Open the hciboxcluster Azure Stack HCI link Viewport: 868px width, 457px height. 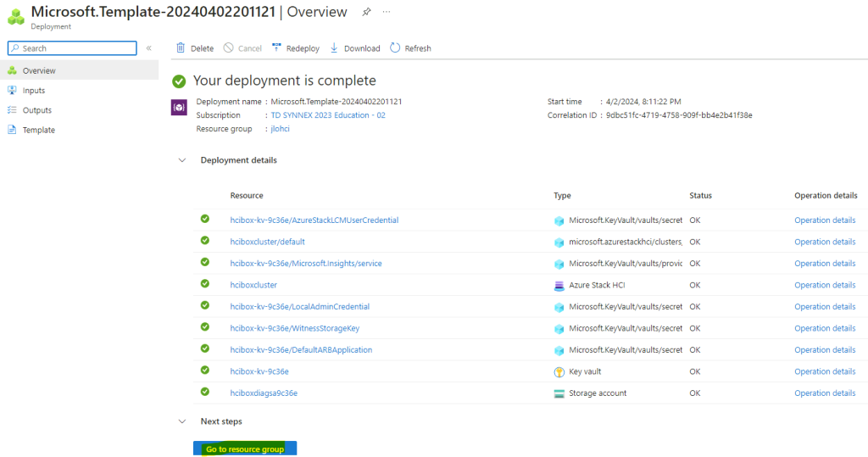[x=253, y=285]
